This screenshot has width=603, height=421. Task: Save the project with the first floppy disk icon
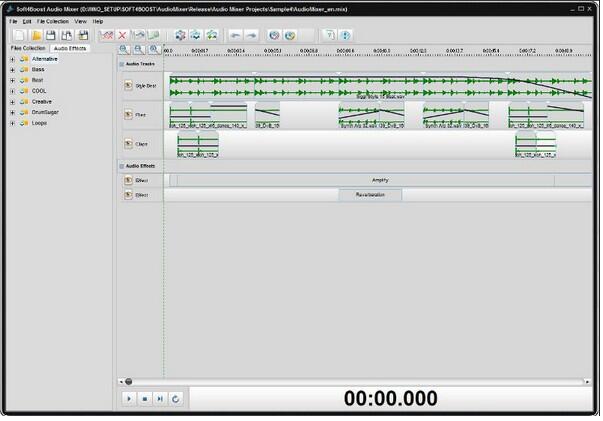(x=51, y=35)
